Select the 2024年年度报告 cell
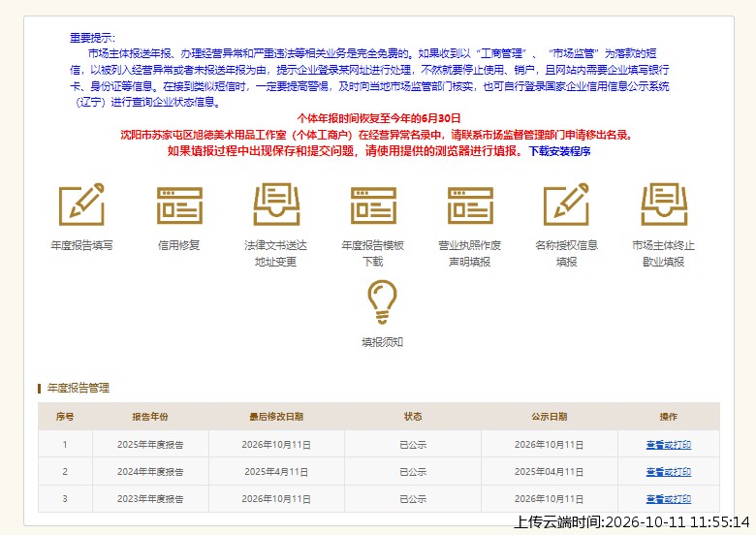The height and width of the screenshot is (535, 756). click(150, 471)
